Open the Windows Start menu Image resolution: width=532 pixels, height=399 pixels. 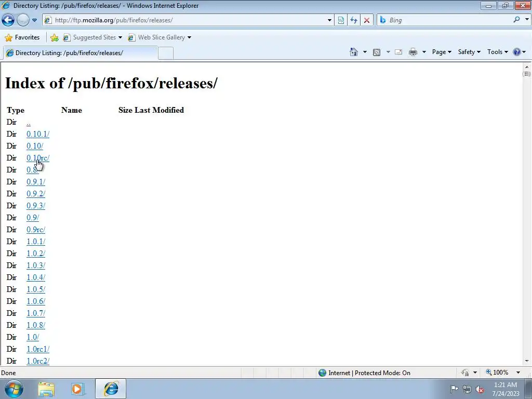click(x=14, y=389)
